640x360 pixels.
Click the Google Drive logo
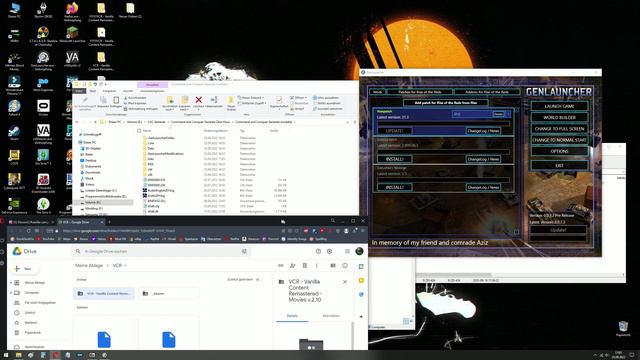coord(24,251)
